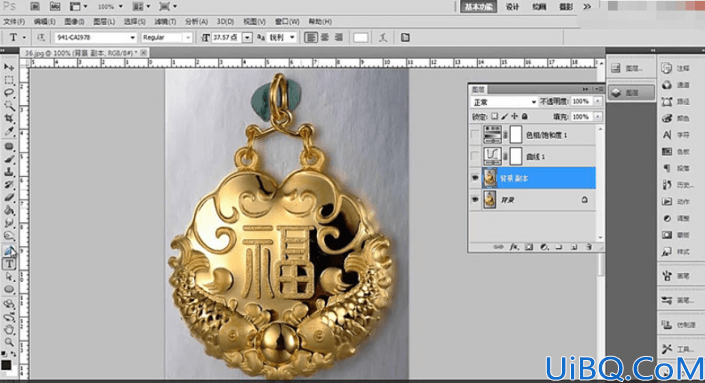The image size is (705, 383).
Task: Select the Crop tool
Action: (9, 118)
